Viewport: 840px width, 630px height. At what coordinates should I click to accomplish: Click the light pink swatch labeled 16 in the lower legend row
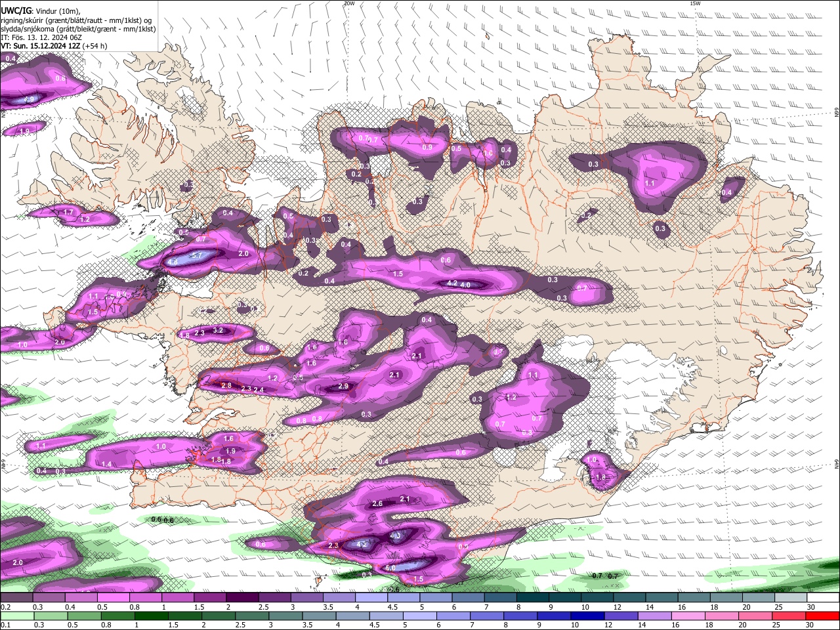pos(688,616)
